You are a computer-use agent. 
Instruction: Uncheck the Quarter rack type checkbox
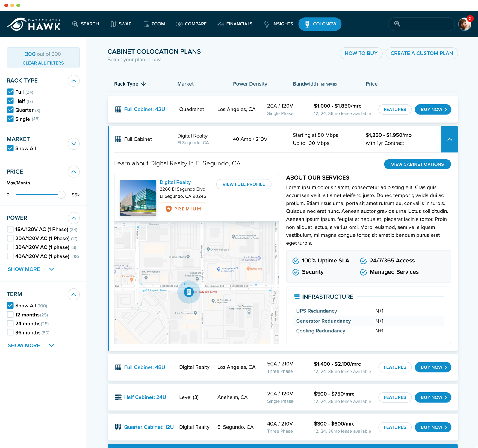click(x=10, y=110)
